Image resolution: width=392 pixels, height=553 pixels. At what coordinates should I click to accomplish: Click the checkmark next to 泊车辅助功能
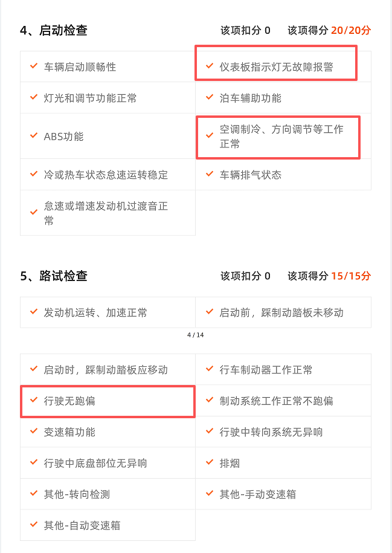210,97
